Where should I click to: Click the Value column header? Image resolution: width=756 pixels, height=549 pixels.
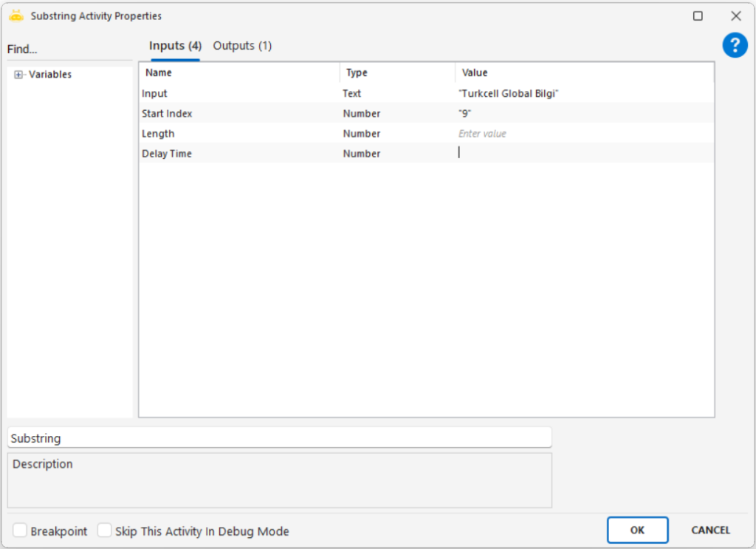(583, 72)
